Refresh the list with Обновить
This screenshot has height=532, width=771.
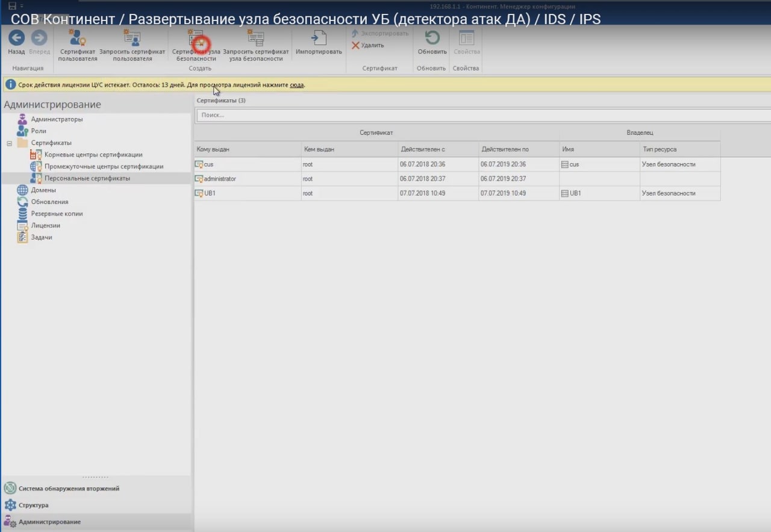tap(432, 42)
